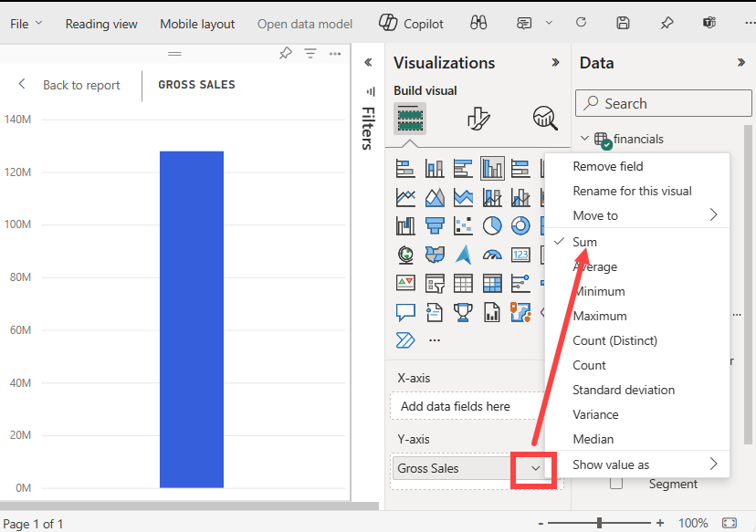Save the report using the save icon
This screenshot has width=756, height=532.
624,23
